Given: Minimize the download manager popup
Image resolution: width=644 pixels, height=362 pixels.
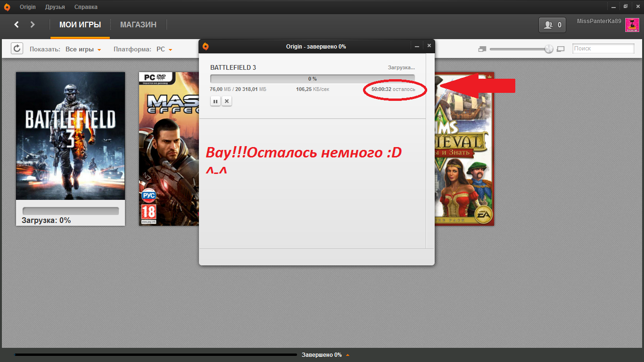Looking at the screenshot, I should 417,46.
